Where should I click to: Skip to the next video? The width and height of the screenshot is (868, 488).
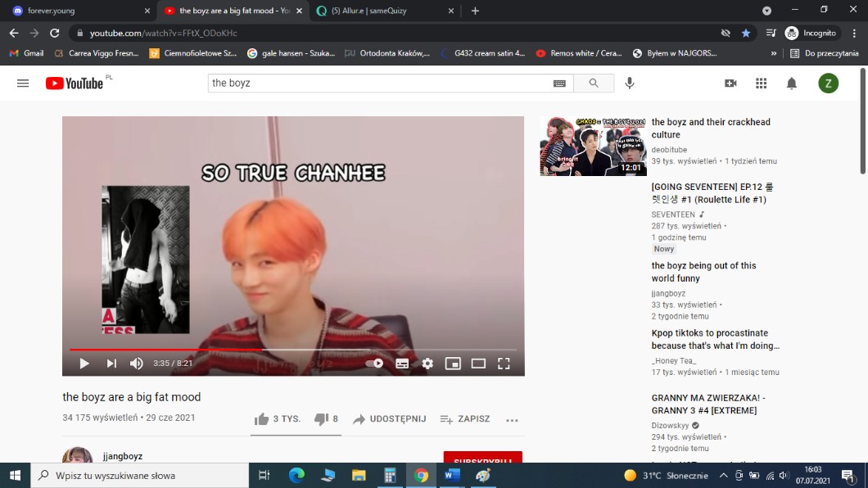111,364
